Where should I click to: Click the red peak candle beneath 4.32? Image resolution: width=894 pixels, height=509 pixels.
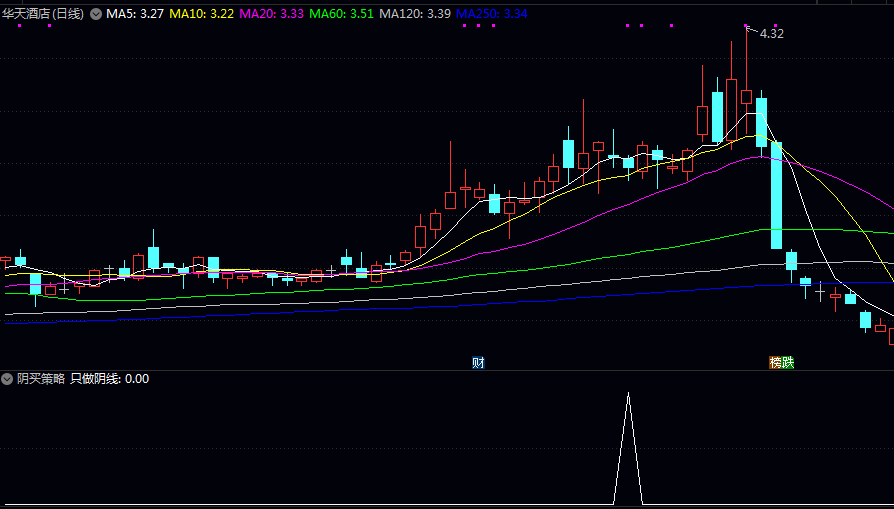(746, 96)
